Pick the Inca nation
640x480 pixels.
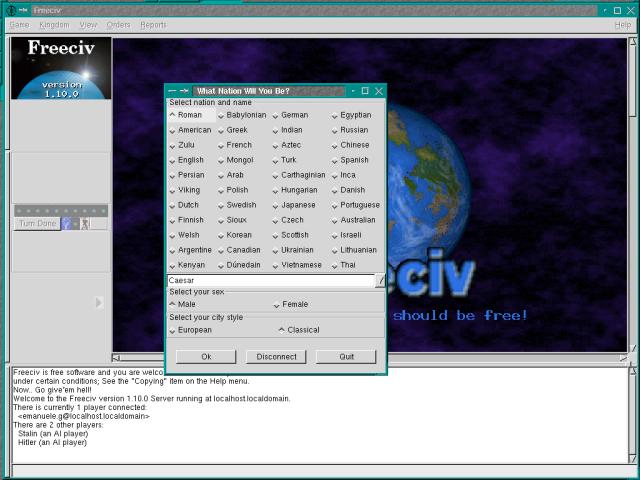[344, 175]
